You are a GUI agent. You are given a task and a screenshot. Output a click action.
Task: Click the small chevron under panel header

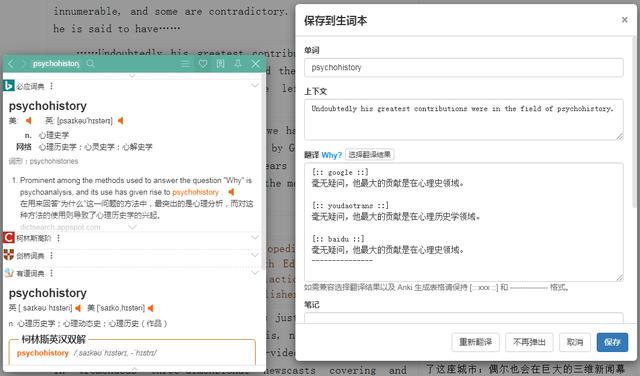tap(132, 76)
